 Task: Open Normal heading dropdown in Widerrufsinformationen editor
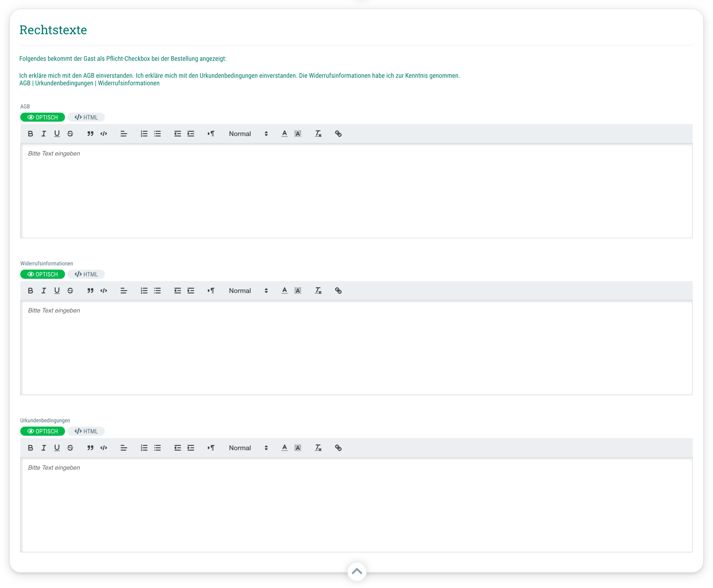tap(249, 291)
